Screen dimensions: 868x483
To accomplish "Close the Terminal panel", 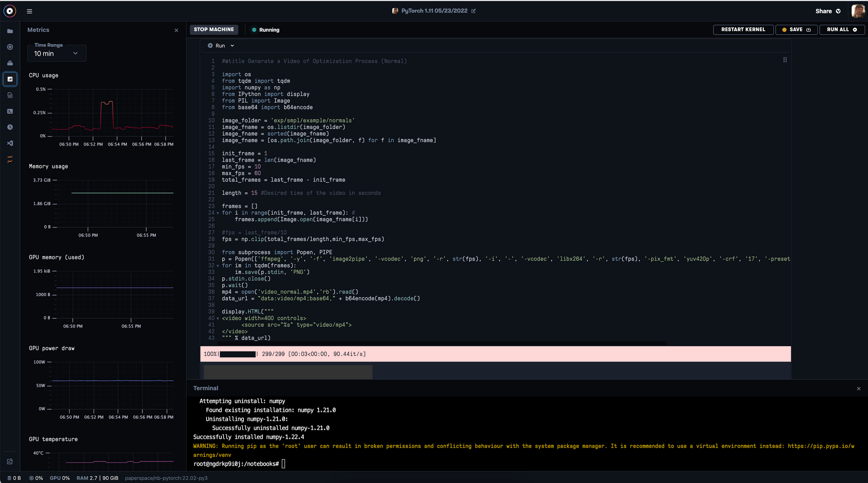I will click(x=858, y=389).
